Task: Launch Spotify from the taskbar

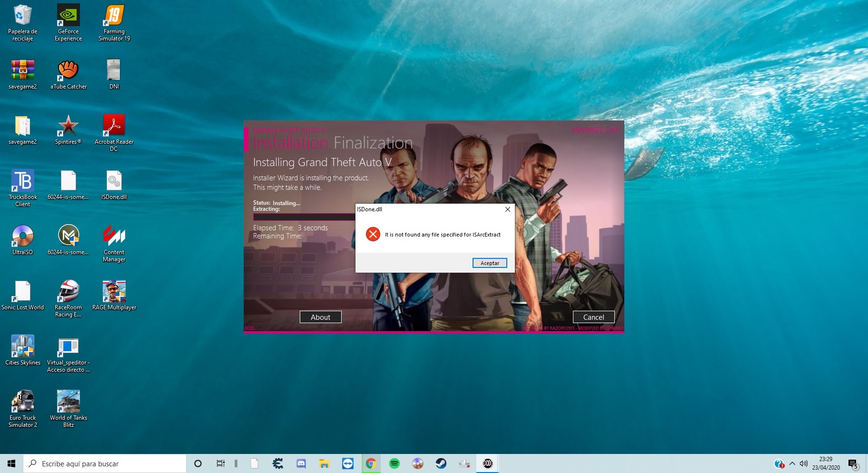Action: (x=394, y=463)
